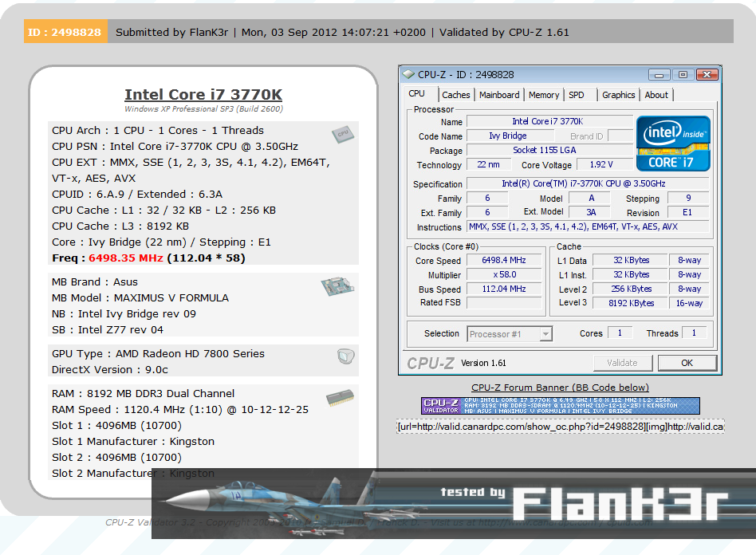The height and width of the screenshot is (555, 756).
Task: Click the Cores count field
Action: coord(620,333)
